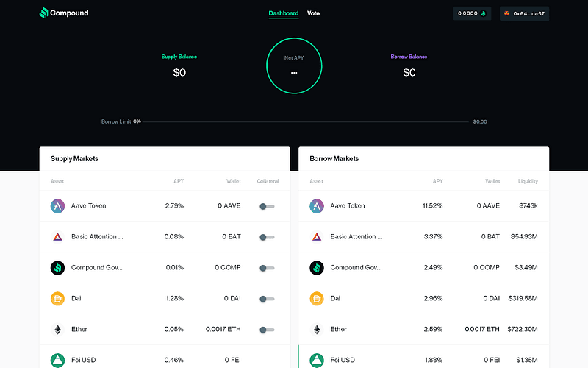The image size is (588, 368).
Task: Open the 0.0000 COMP balance button
Action: pos(472,13)
